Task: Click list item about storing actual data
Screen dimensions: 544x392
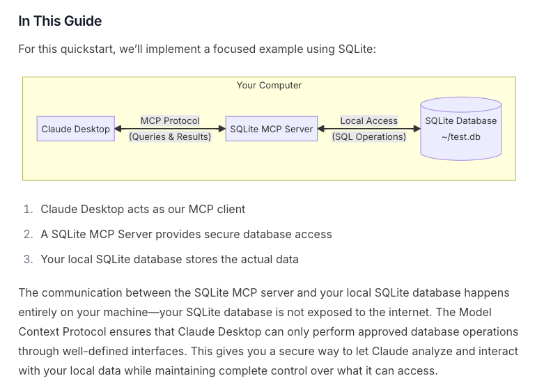Action: (x=169, y=259)
